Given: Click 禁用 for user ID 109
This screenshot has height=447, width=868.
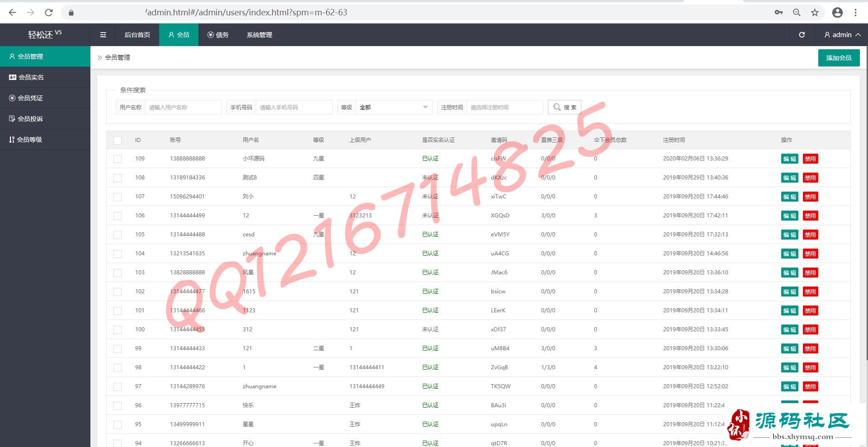Looking at the screenshot, I should coord(810,159).
